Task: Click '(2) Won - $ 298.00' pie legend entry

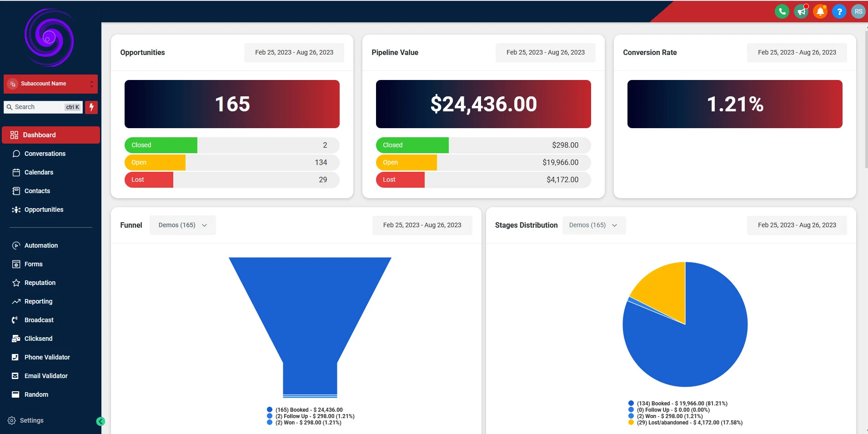Action: [x=669, y=416]
